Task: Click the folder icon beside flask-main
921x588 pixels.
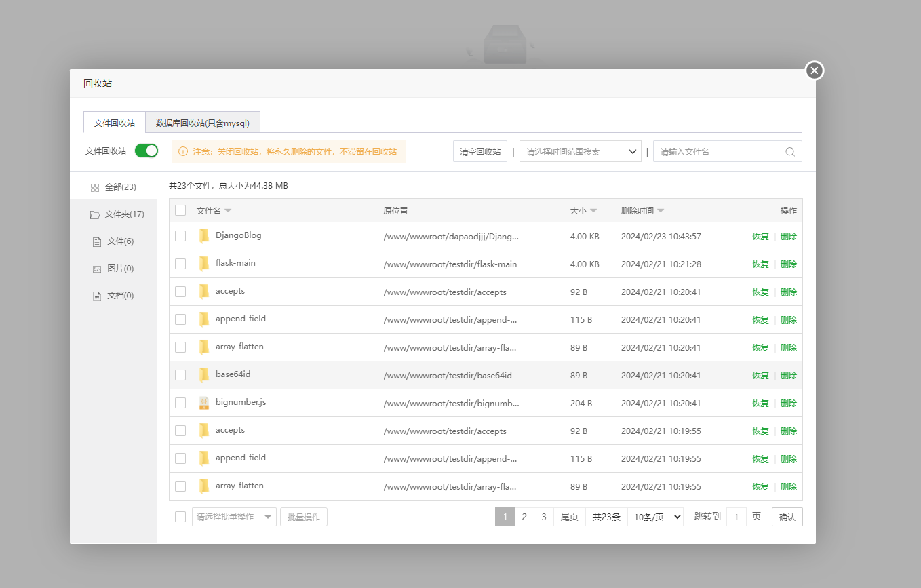Action: point(203,264)
